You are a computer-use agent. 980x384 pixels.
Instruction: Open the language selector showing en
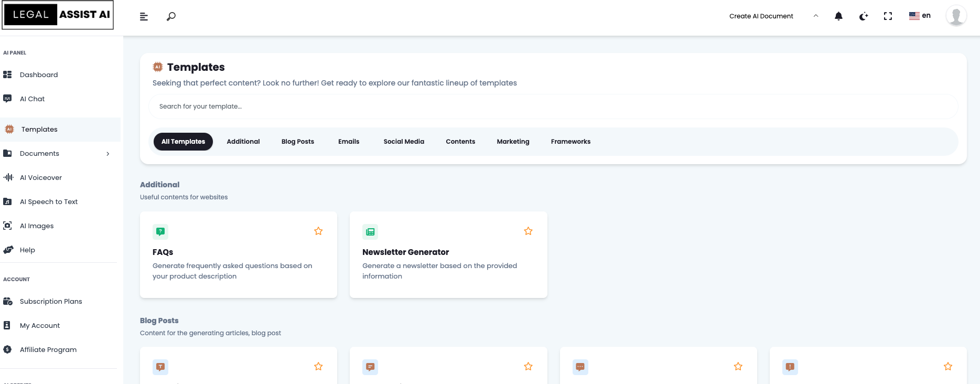click(920, 16)
